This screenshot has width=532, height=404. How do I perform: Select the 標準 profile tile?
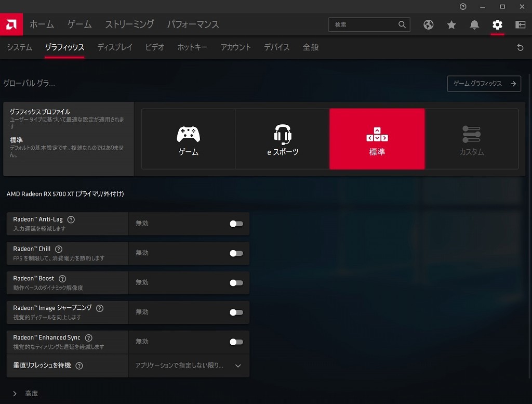(377, 139)
